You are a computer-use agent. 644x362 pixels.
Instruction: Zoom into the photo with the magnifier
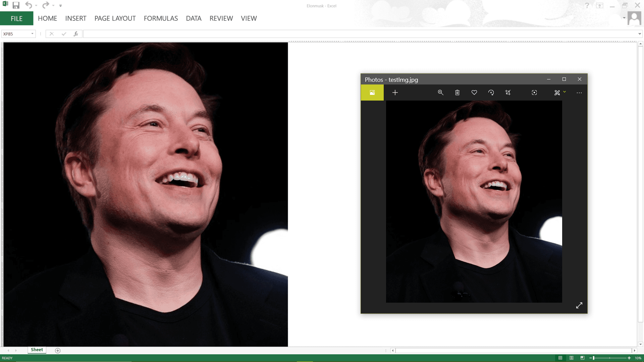[440, 93]
